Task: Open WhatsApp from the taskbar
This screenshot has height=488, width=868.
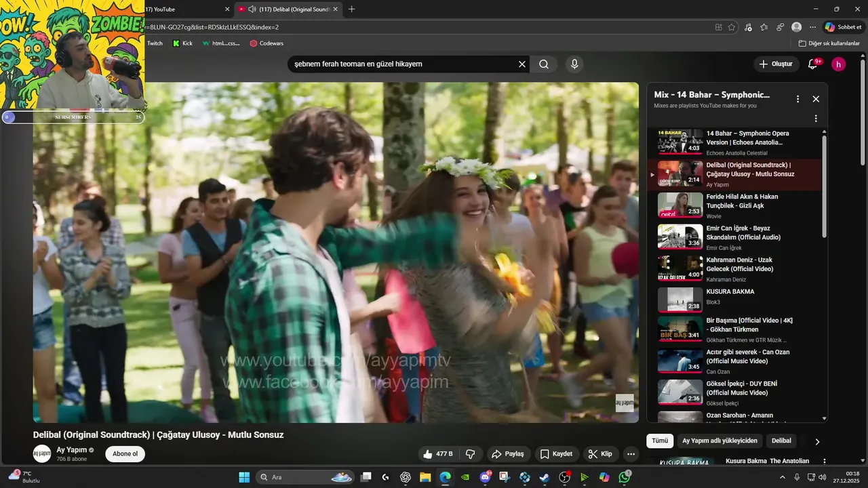Action: tap(625, 477)
